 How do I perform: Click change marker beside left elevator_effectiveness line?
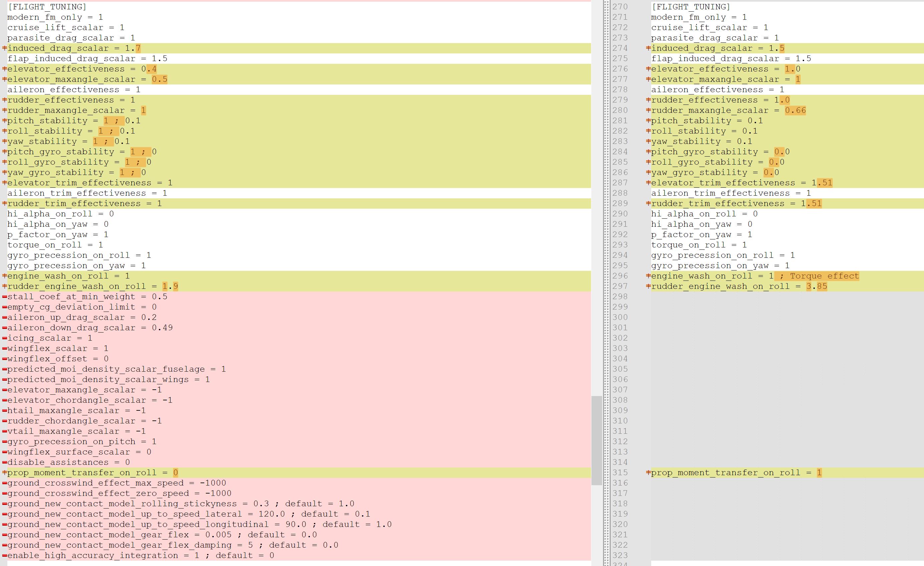4,69
